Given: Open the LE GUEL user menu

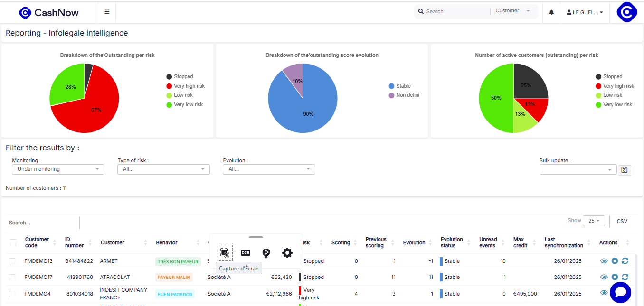Looking at the screenshot, I should 585,12.
